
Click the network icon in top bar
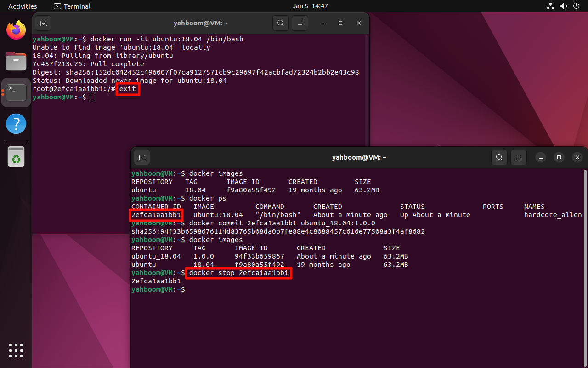tap(550, 6)
